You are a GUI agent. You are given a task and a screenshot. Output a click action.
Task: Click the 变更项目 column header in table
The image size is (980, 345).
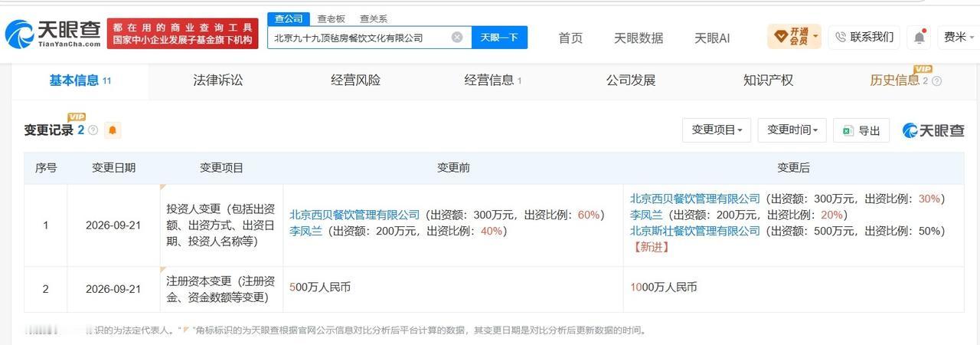tap(221, 168)
